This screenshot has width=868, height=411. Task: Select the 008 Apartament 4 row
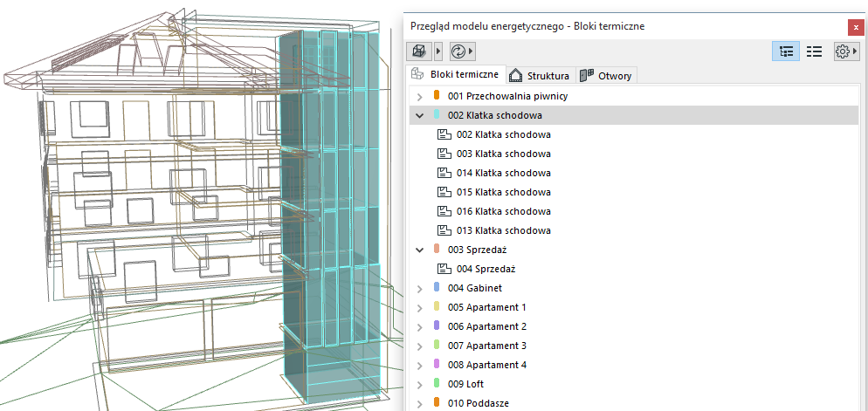click(x=634, y=365)
